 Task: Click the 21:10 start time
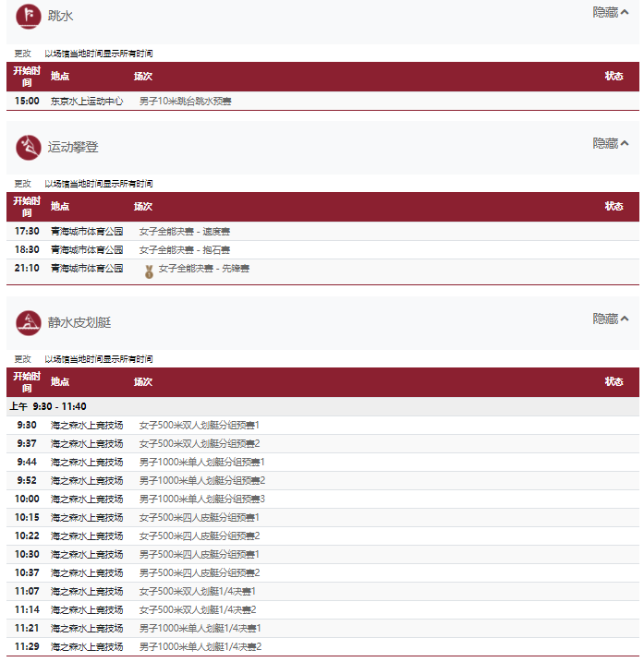(x=27, y=269)
